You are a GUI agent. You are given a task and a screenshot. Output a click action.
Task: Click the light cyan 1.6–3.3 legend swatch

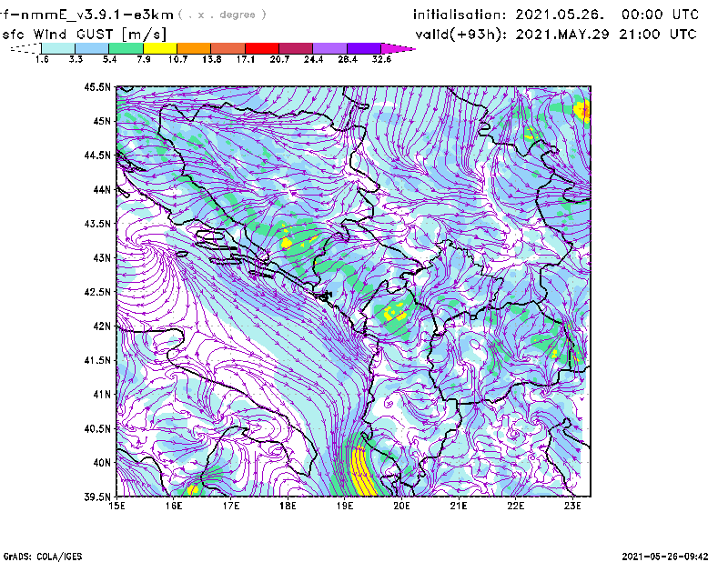pos(58,48)
